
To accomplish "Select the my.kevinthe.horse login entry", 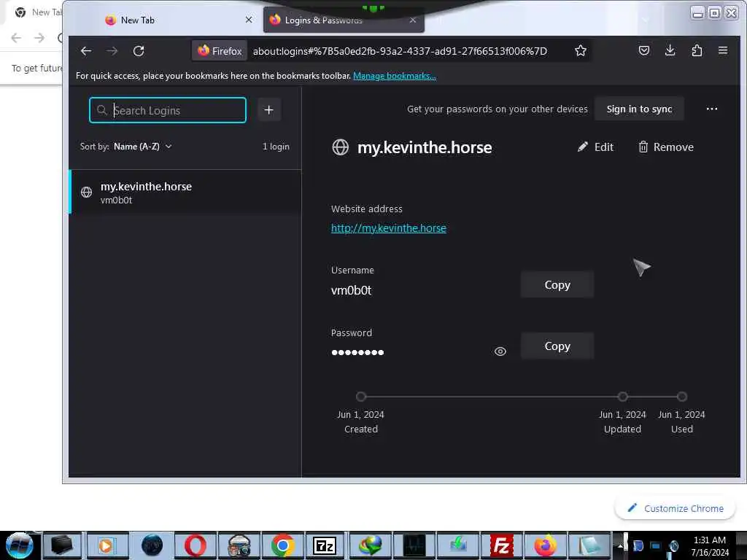I will pyautogui.click(x=185, y=192).
